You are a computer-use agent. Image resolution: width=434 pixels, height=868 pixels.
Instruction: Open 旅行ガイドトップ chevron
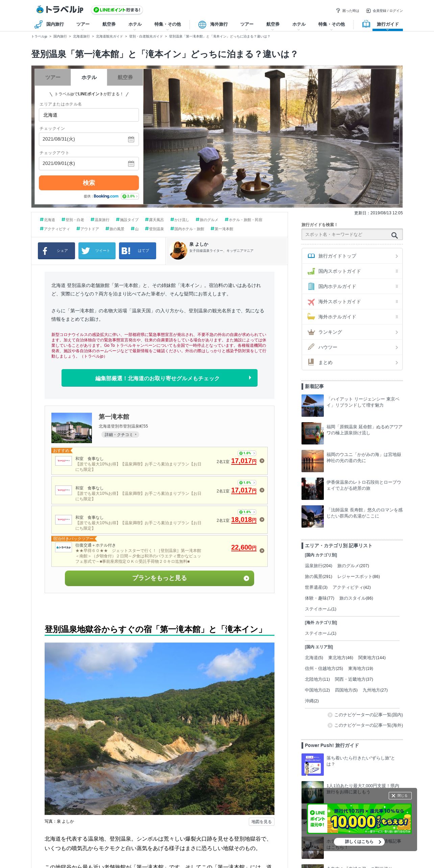pos(397,256)
